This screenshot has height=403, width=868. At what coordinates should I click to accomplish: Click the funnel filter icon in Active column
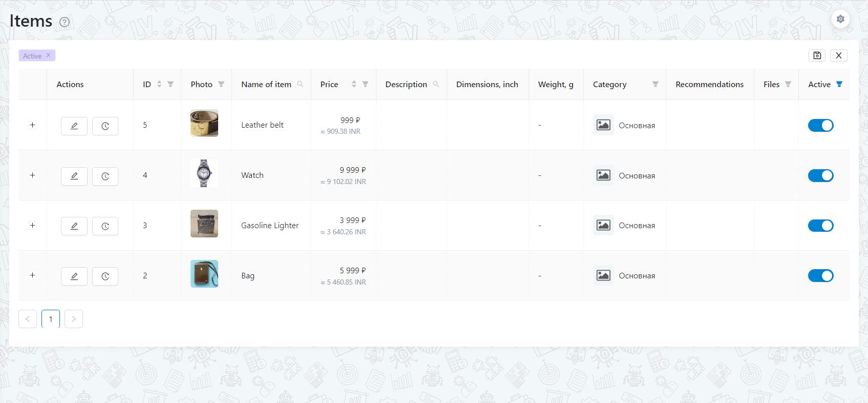[839, 84]
